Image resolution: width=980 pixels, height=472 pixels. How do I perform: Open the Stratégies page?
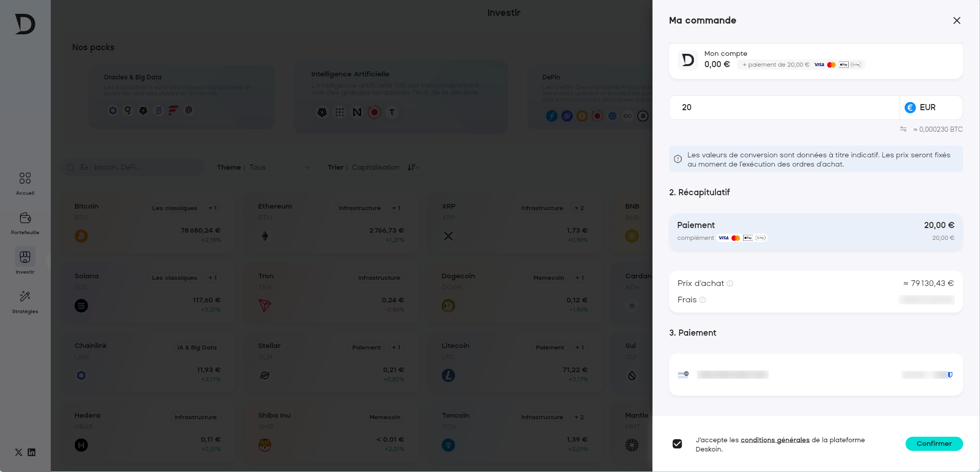25,302
